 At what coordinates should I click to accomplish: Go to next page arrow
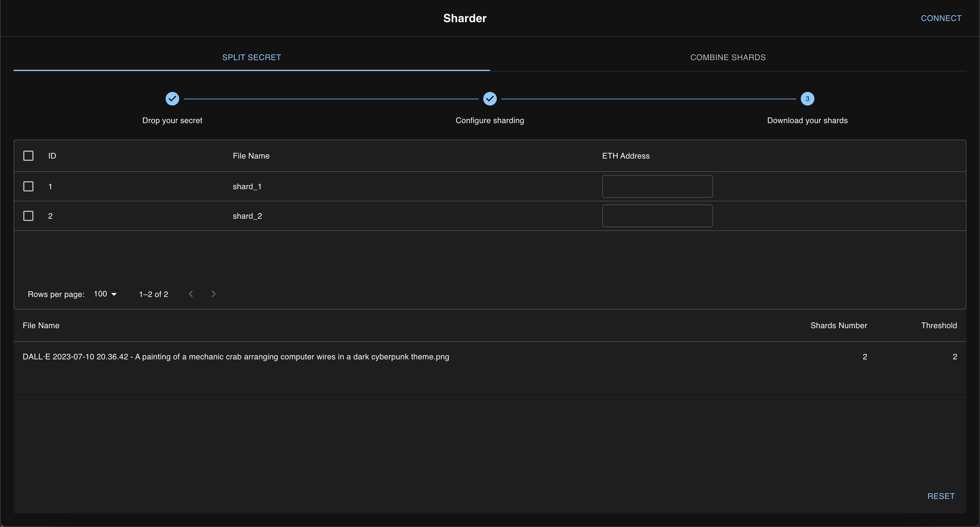coord(214,294)
